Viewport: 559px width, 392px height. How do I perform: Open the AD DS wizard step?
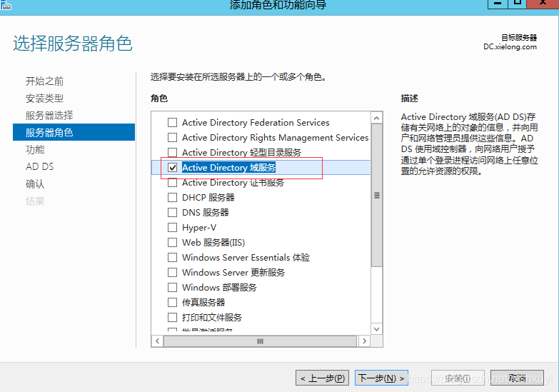(x=39, y=166)
